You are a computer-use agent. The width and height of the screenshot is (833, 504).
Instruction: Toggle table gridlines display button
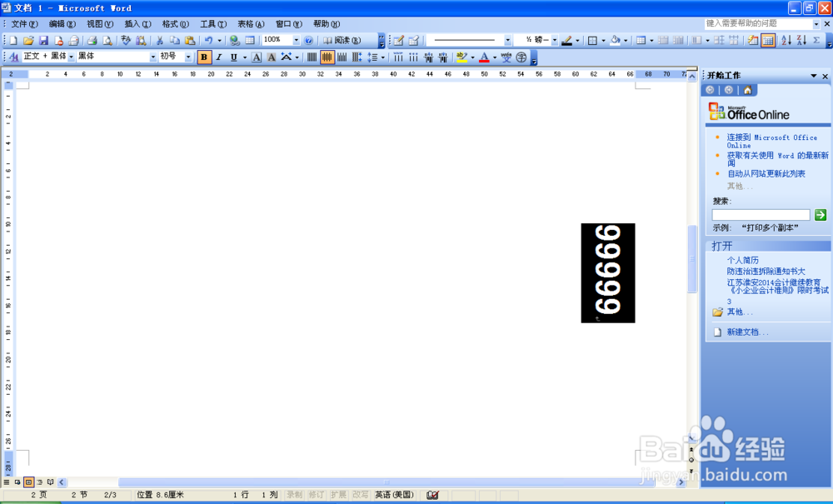click(768, 40)
